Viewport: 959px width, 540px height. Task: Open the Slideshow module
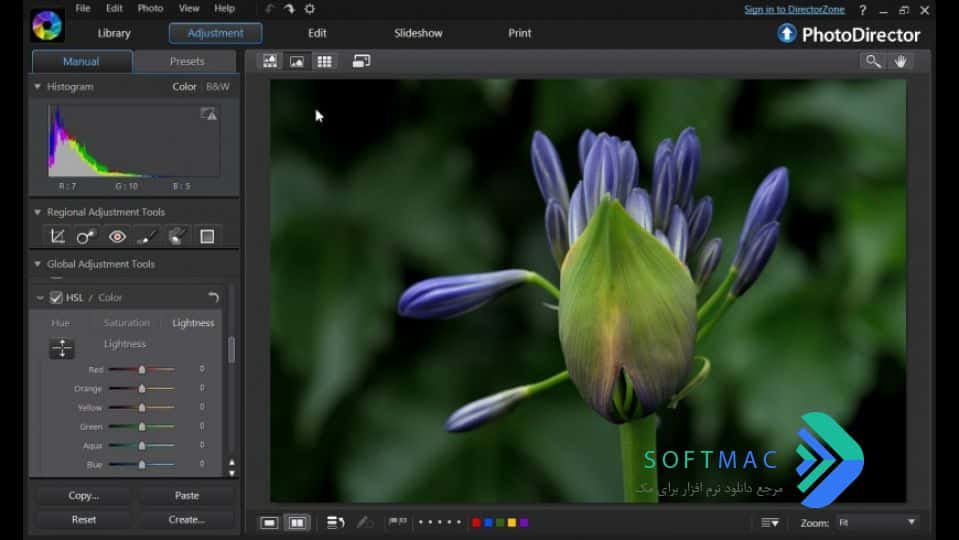418,34
